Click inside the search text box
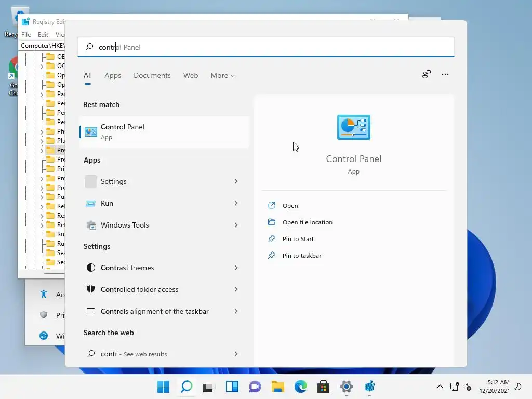 [x=266, y=47]
